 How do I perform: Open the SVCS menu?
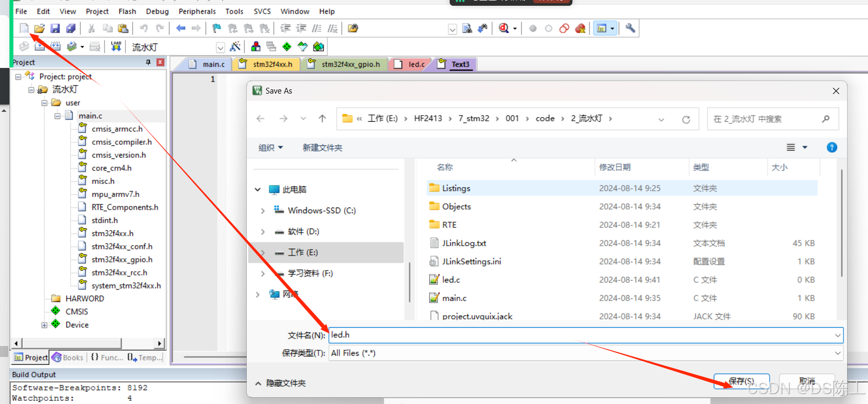[262, 11]
